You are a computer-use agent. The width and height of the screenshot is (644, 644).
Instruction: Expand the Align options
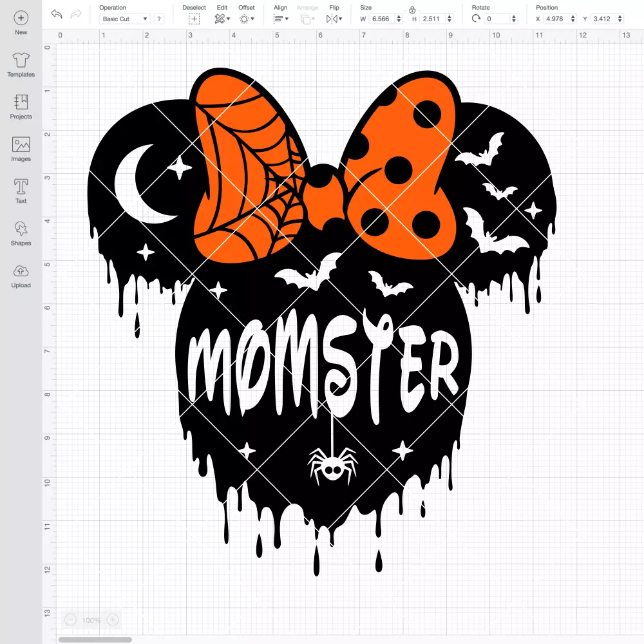click(281, 19)
